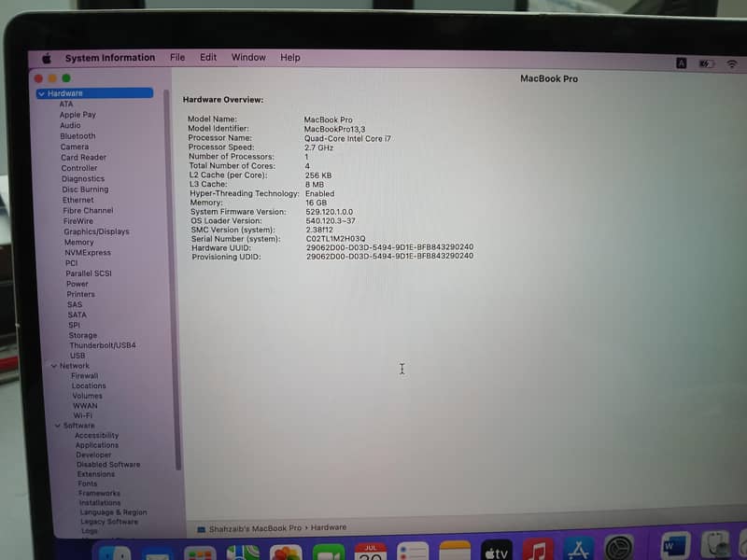Select SATA in the sidebar

pos(78,315)
